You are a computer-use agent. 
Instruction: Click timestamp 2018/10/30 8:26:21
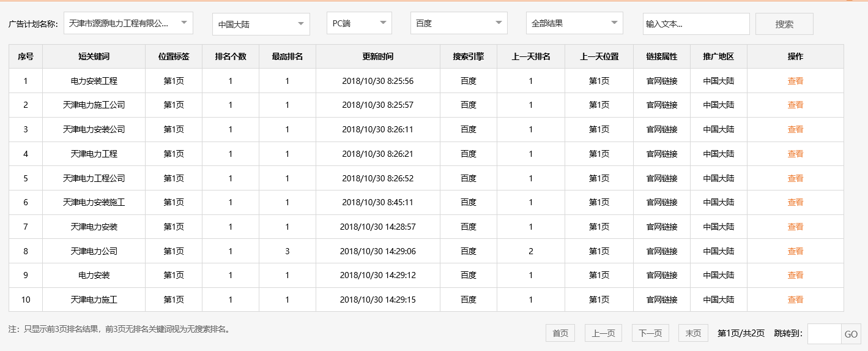pos(378,154)
